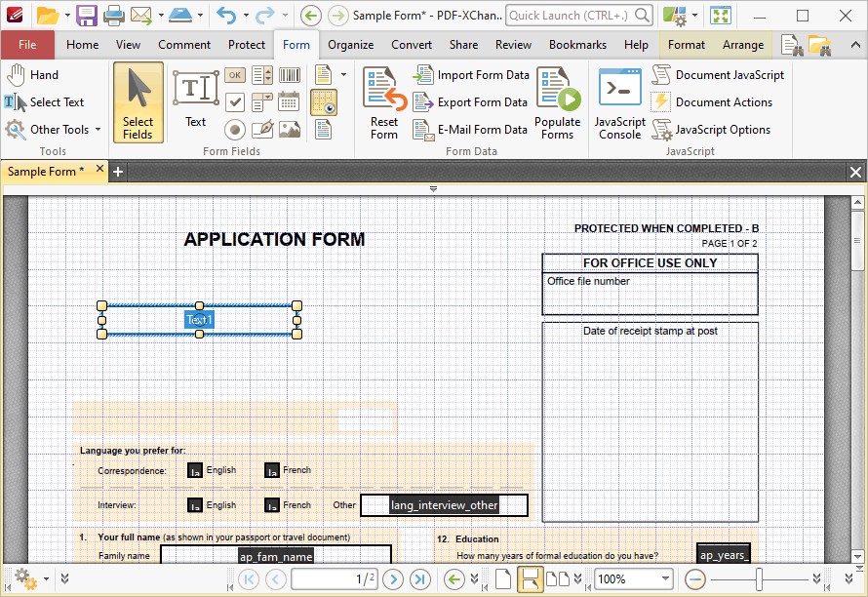Click Import Form Data
The width and height of the screenshot is (868, 597).
click(x=471, y=75)
